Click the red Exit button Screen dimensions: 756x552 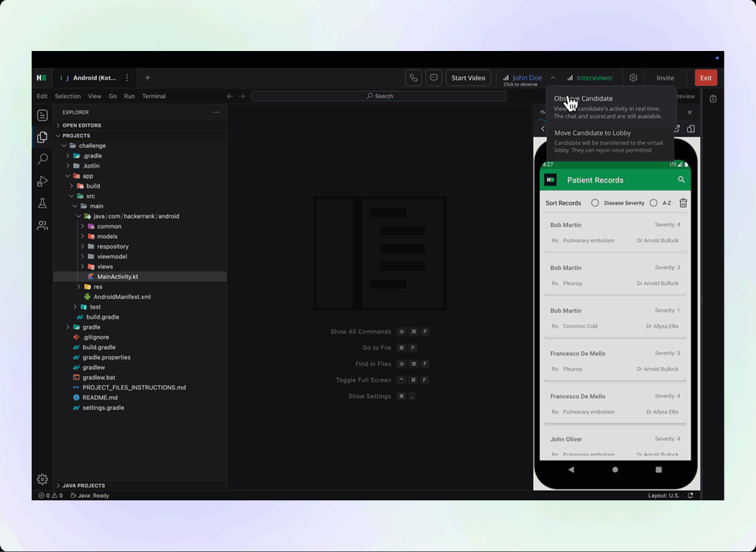click(x=706, y=77)
